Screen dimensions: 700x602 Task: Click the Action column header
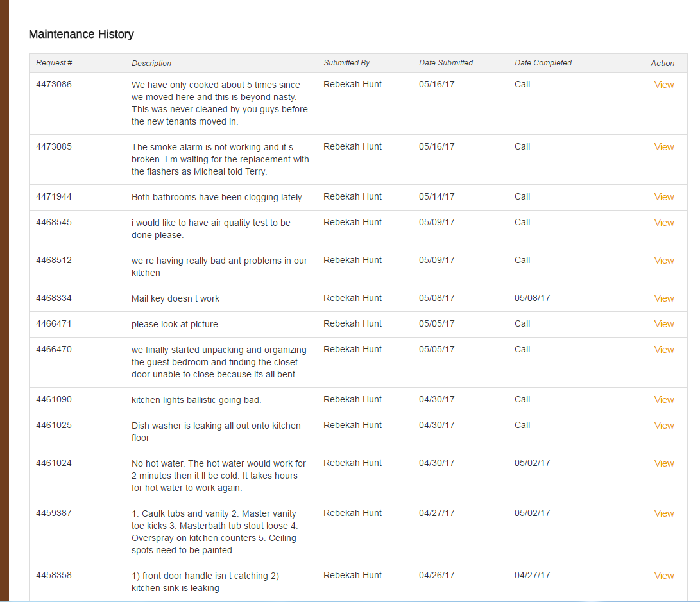click(662, 64)
